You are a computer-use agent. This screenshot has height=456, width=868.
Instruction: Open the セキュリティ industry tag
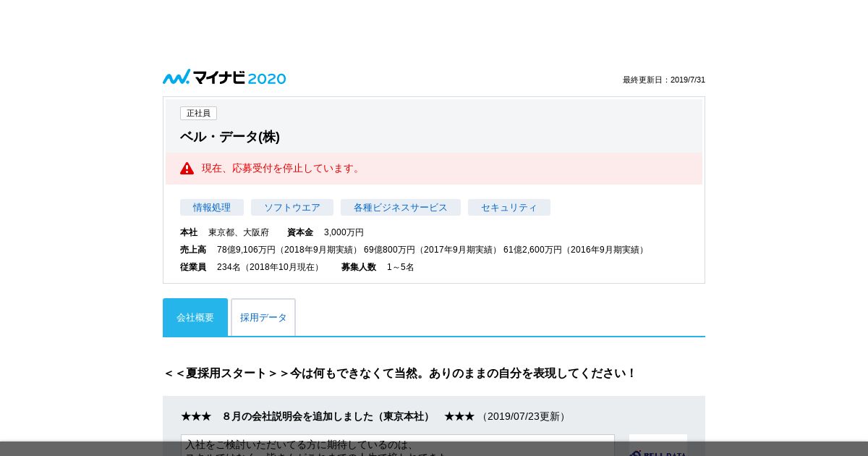click(509, 208)
